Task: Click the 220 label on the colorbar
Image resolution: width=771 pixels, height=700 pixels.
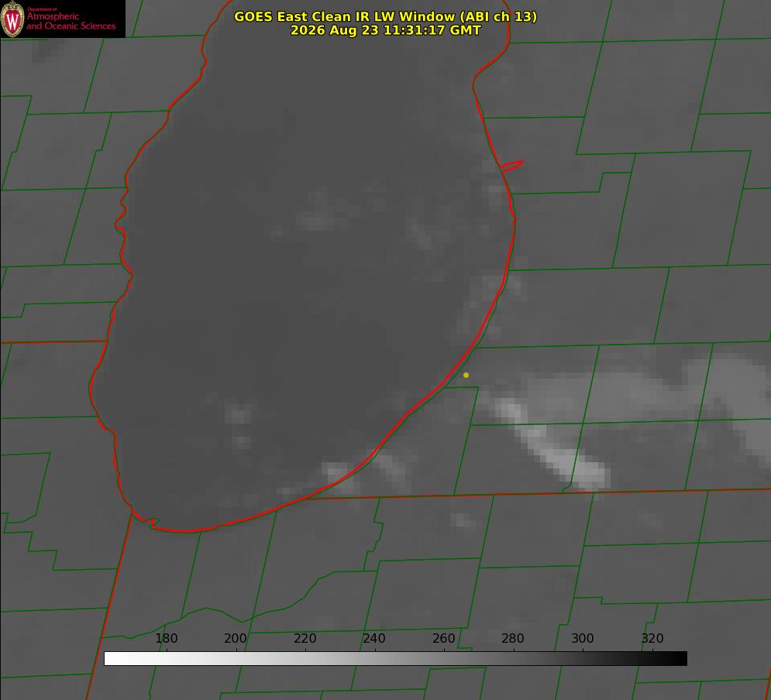Action: (x=305, y=638)
